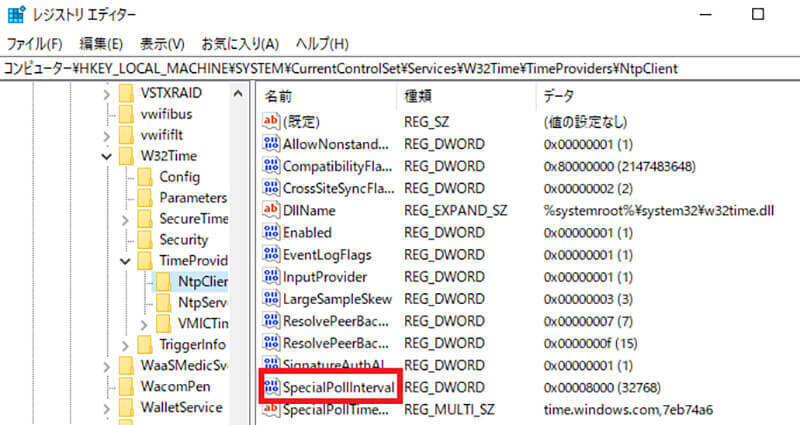Screen dimensions: 800x425
Task: Click the REG_EXPAND_SZ type cell
Action: pyautogui.click(x=456, y=211)
